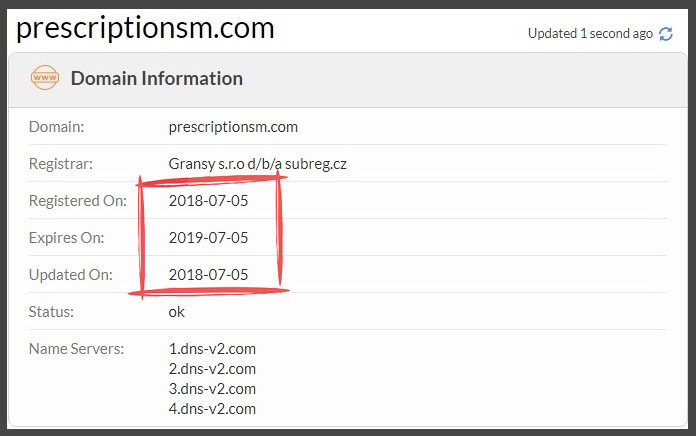Click the Expires On date 2019-07-05
This screenshot has height=436, width=696.
(x=208, y=238)
